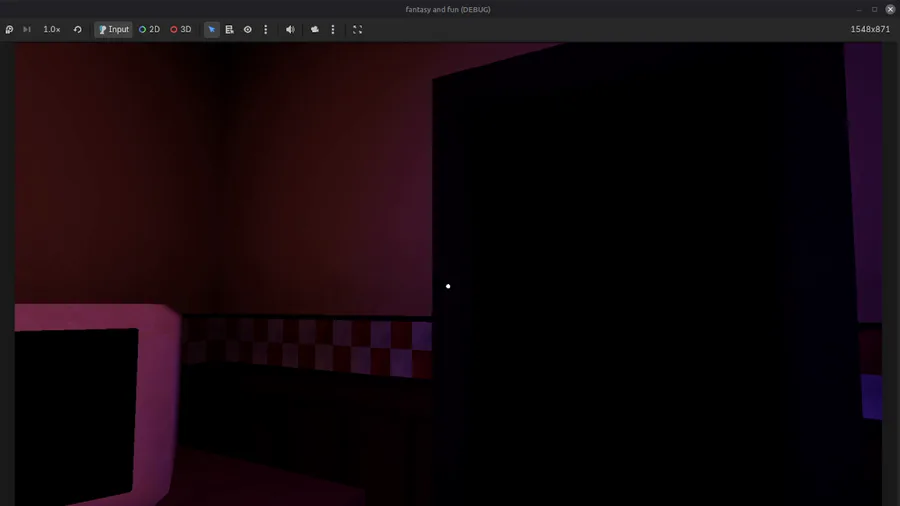Minimize the game window

859,9
